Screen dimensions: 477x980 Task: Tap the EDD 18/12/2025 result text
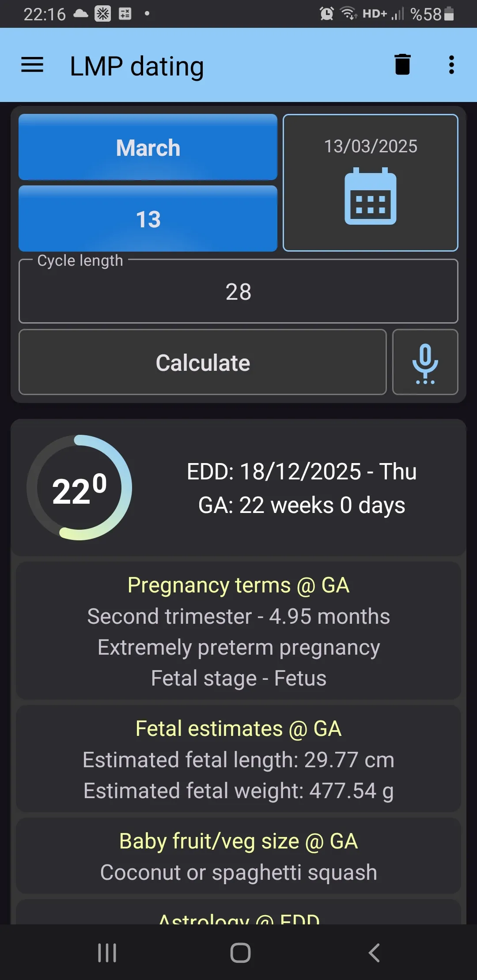(x=302, y=471)
